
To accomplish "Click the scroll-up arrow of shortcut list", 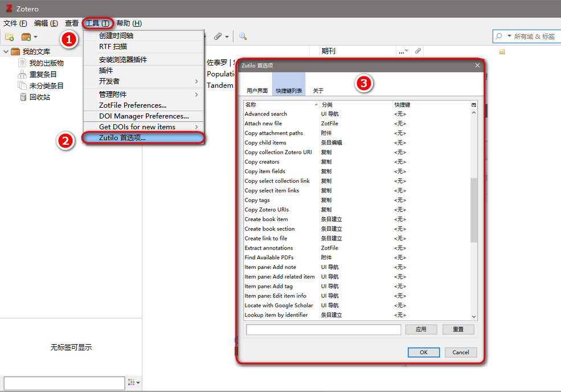I will [x=474, y=113].
